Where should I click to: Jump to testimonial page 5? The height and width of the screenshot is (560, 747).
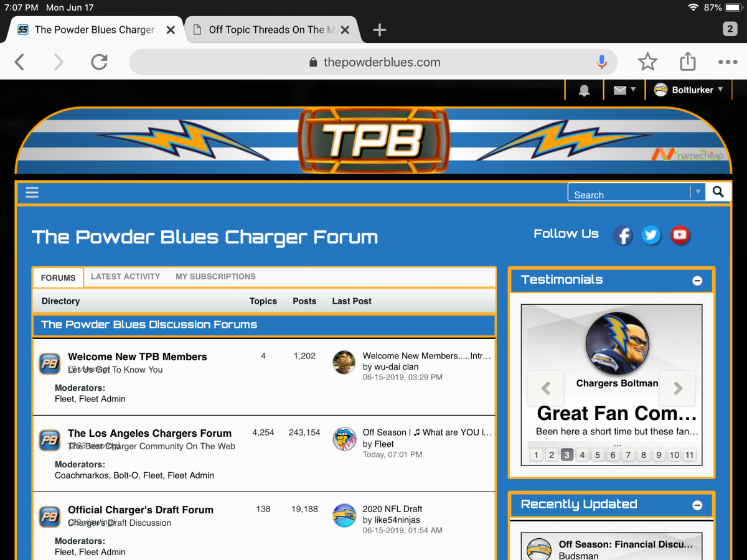coord(598,455)
